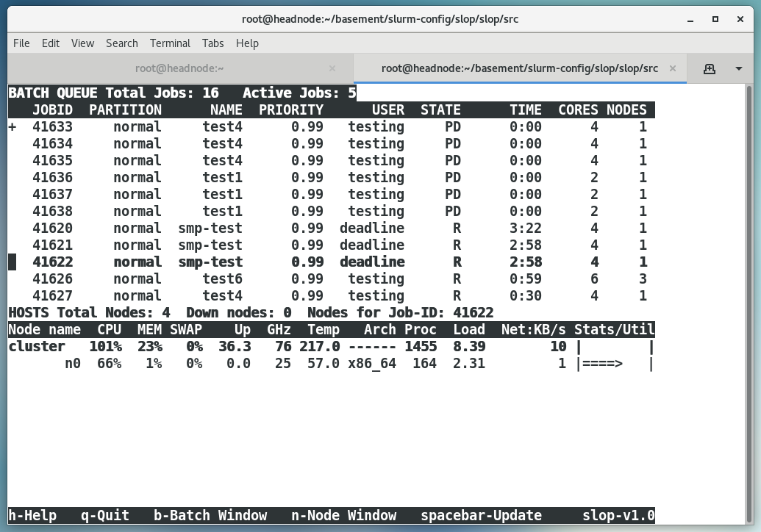Close the terminal window

coord(740,19)
